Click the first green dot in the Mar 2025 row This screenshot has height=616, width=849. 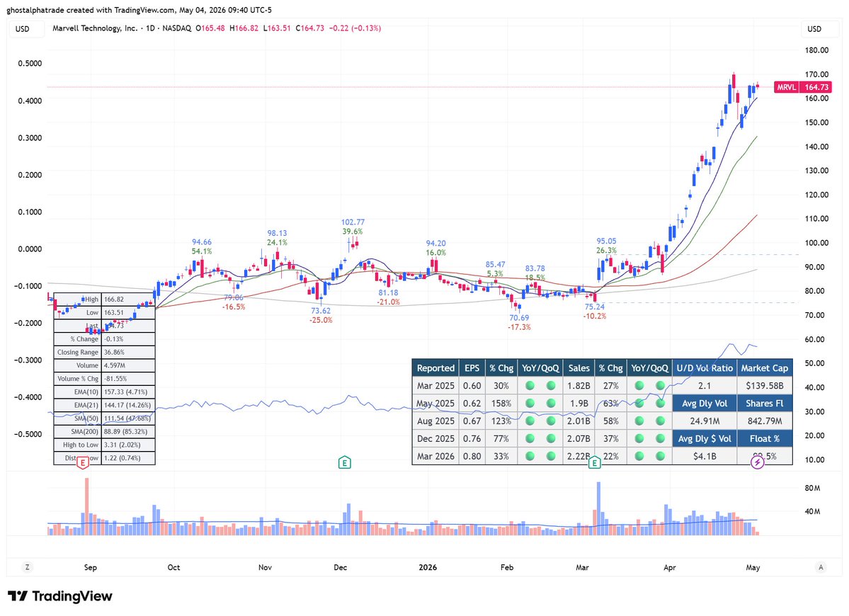pos(530,385)
